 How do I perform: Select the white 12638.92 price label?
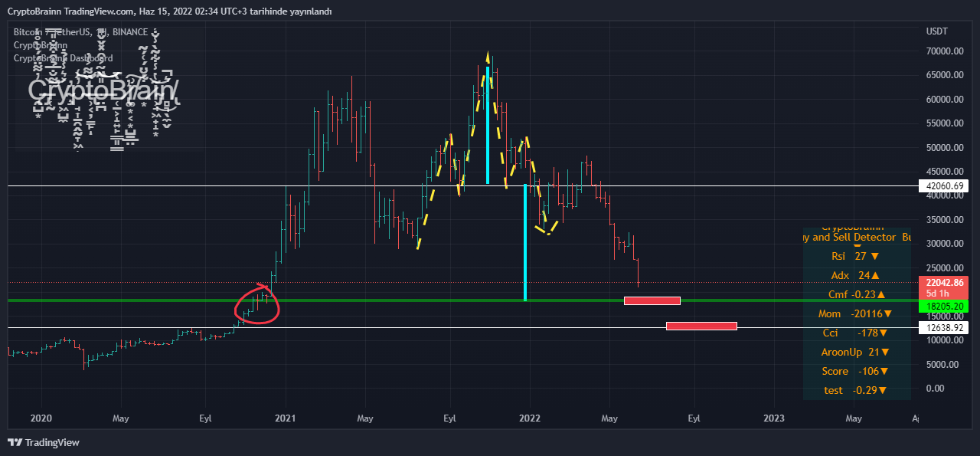coord(946,328)
